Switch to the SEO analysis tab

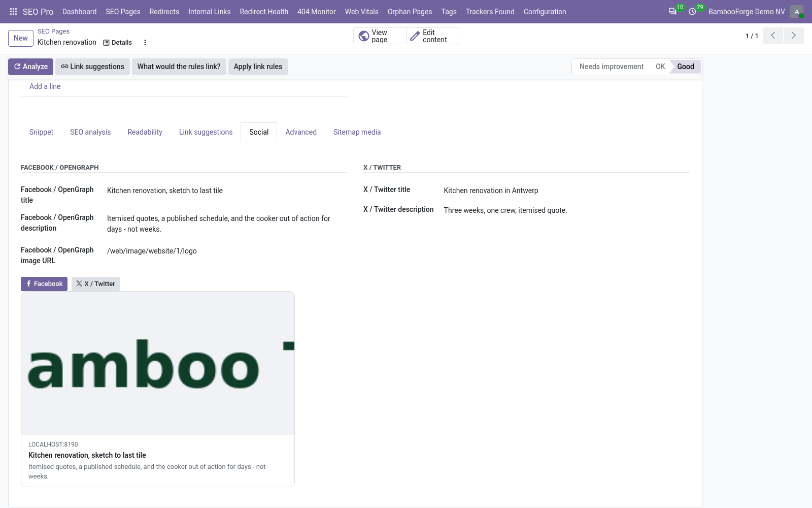tap(90, 132)
